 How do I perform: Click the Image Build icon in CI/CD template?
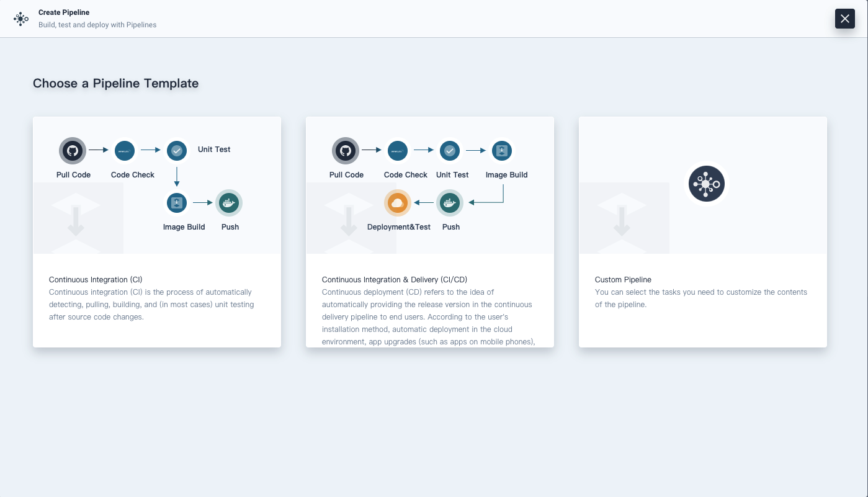pyautogui.click(x=501, y=150)
